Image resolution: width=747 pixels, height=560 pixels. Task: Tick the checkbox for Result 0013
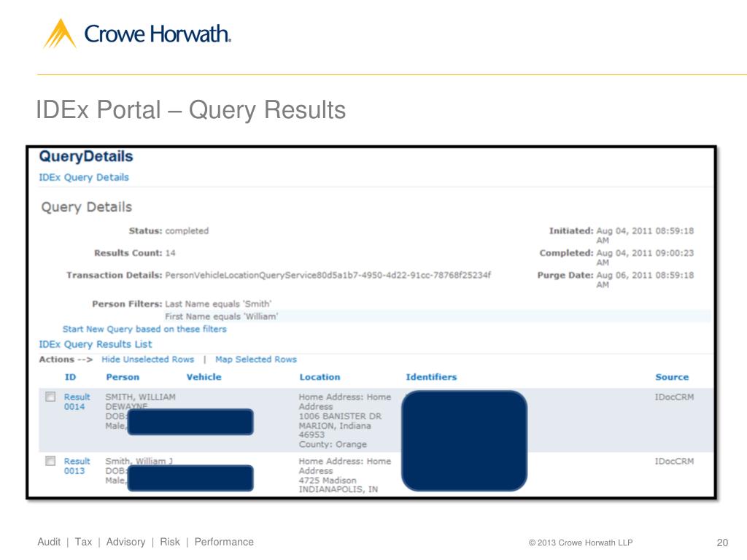click(x=50, y=461)
